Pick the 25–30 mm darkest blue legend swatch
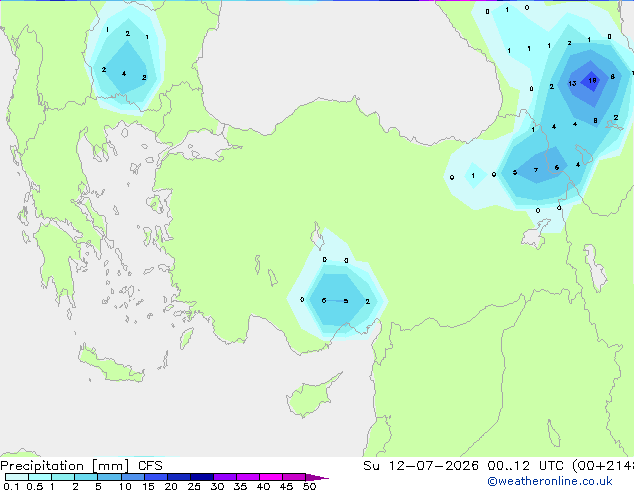Screen dimensions: 634x490 coord(202,477)
